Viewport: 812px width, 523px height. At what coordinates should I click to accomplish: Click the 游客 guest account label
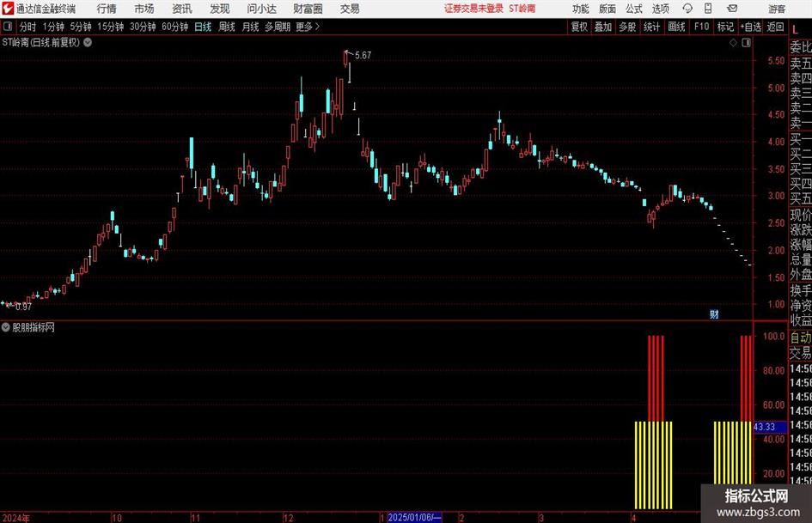(777, 9)
